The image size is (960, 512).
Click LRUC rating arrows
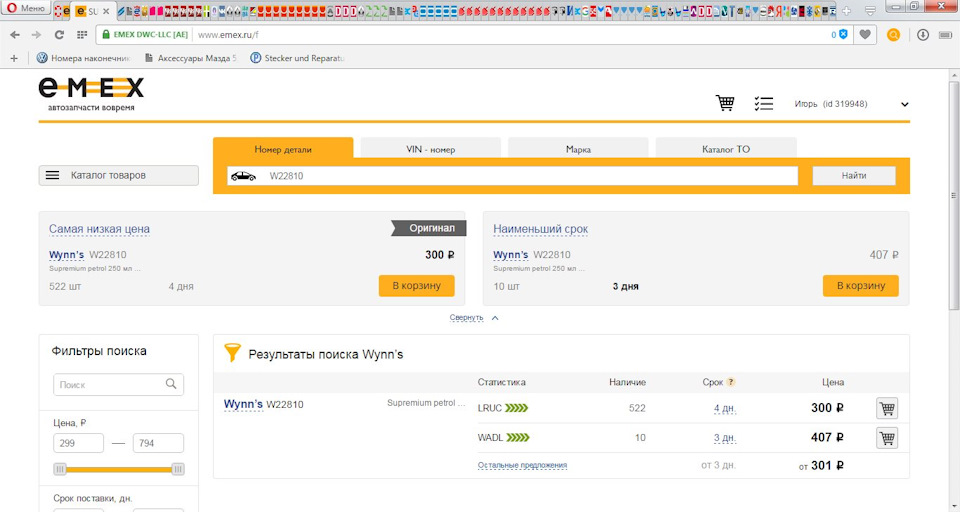click(517, 408)
